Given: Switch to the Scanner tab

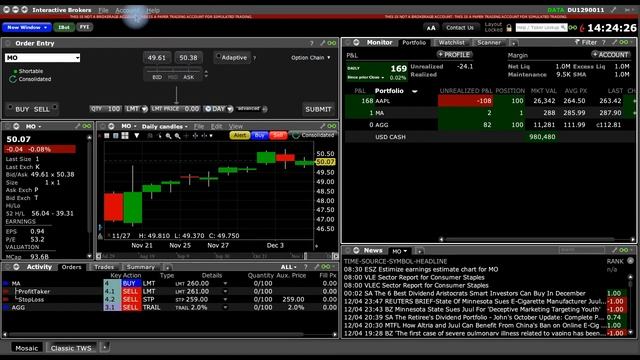Looking at the screenshot, I should (x=489, y=42).
